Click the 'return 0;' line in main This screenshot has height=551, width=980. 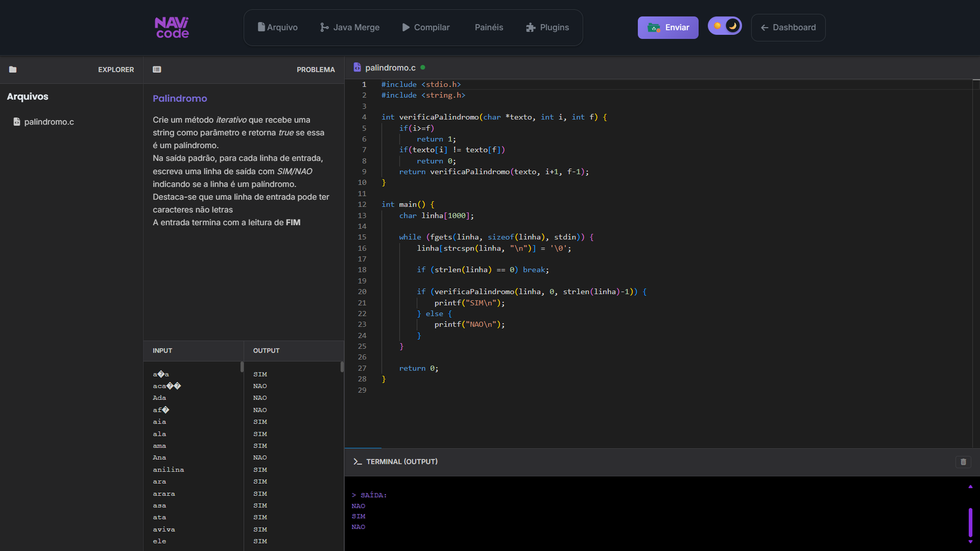[x=419, y=369]
